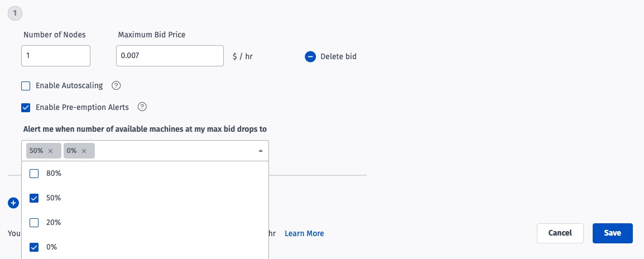644x259 pixels.
Task: Uncheck the 50% alert option
Action: 34,198
